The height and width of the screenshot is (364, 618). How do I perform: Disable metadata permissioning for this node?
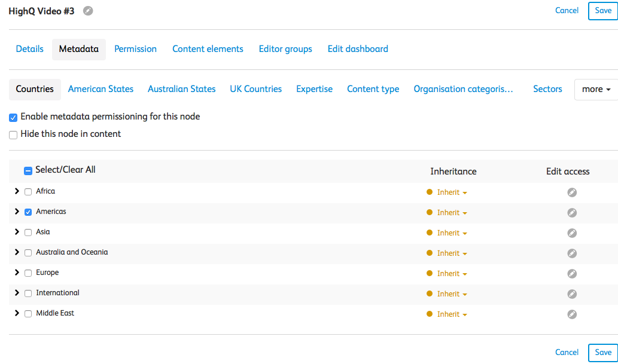tap(13, 118)
